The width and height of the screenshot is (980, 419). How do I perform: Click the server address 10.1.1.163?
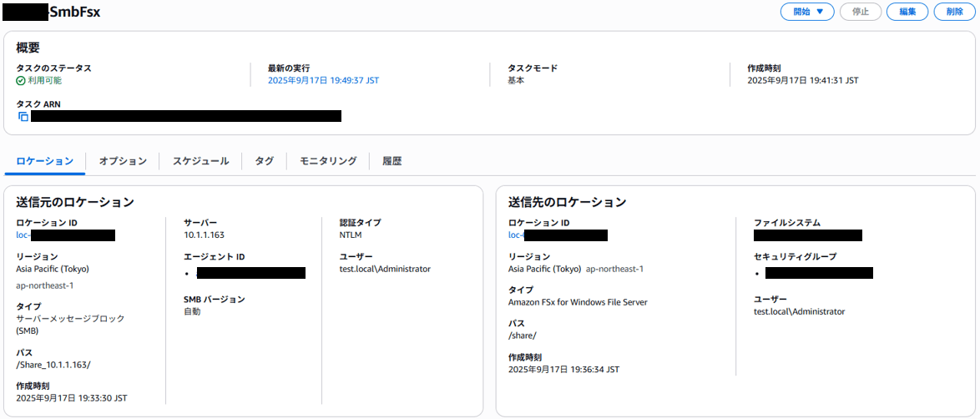coord(204,235)
